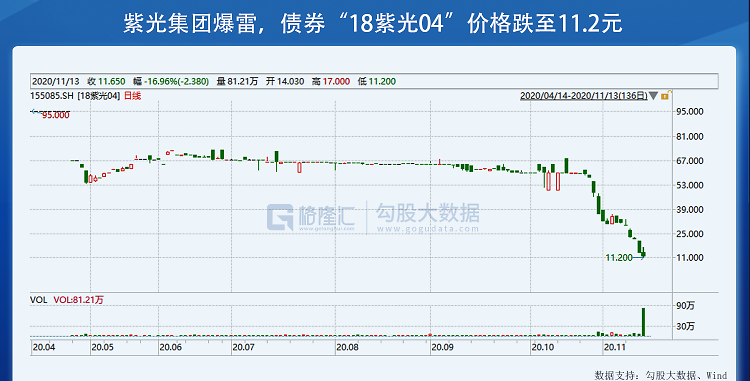Click the orange unlock icon beside date range

coord(665,95)
